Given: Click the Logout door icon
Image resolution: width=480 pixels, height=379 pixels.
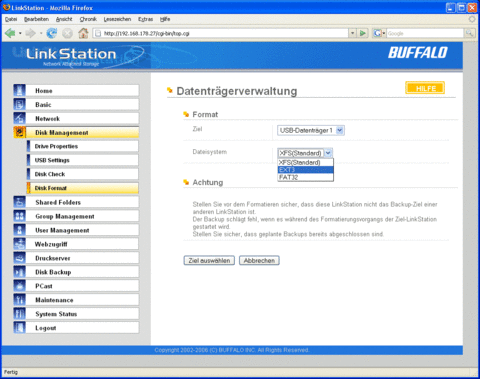Looking at the screenshot, I should [19, 328].
